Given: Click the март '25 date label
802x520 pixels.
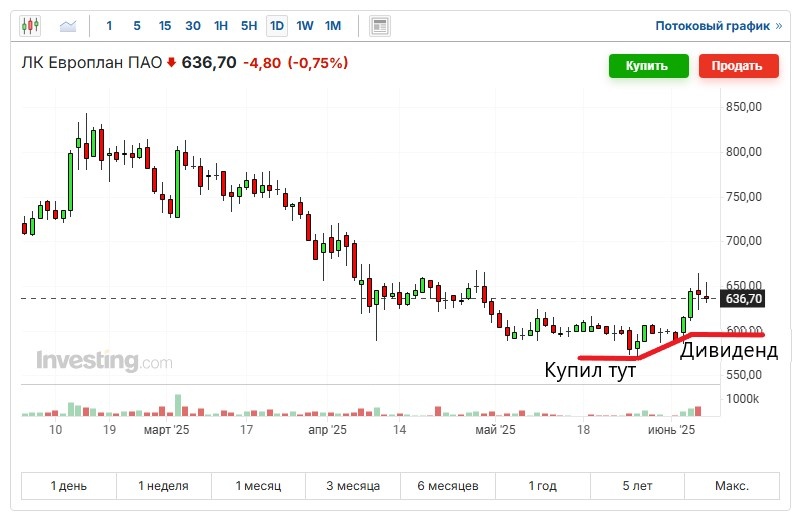Looking at the screenshot, I should [x=166, y=429].
